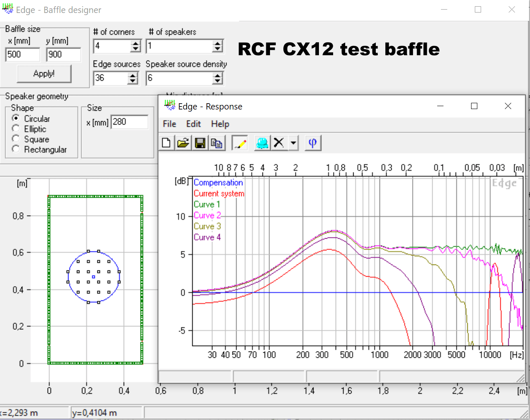This screenshot has height=420, width=530.
Task: Click the # of corners input field
Action: (112, 46)
